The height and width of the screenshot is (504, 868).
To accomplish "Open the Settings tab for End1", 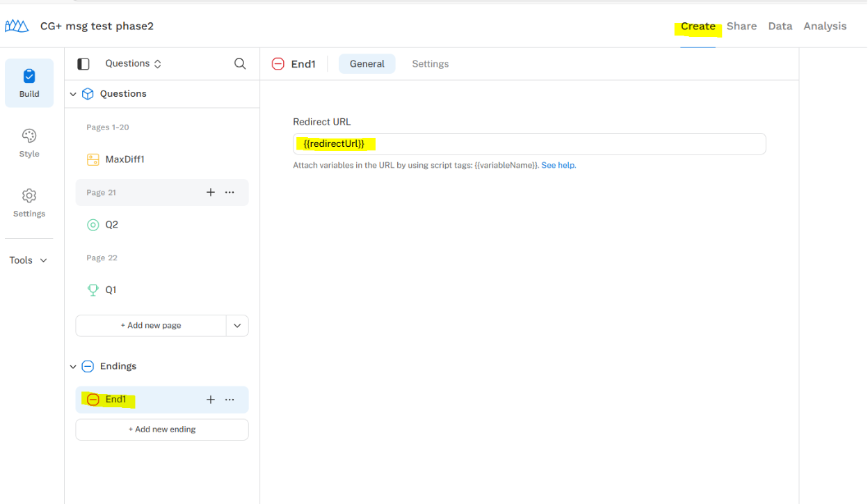I will click(x=430, y=63).
